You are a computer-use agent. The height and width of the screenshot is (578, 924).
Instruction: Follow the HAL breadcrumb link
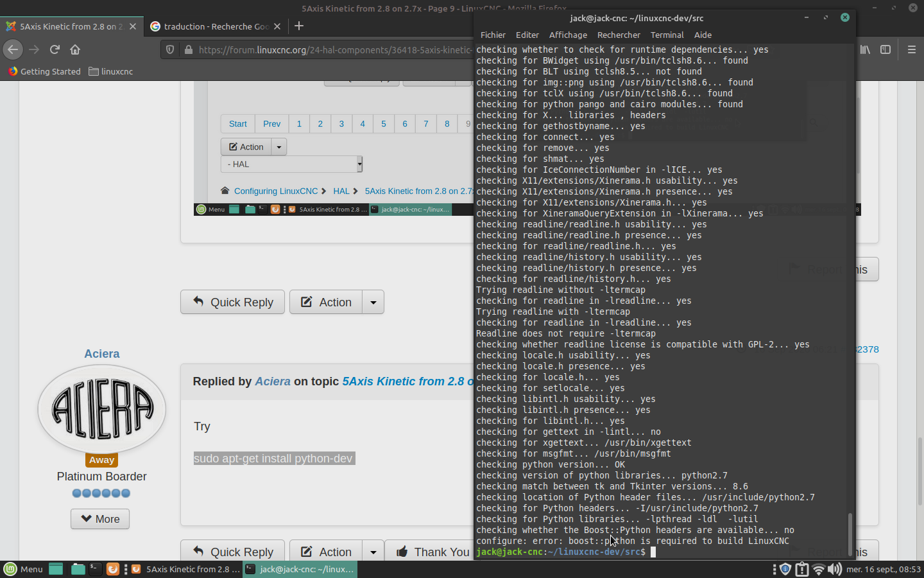click(x=341, y=191)
